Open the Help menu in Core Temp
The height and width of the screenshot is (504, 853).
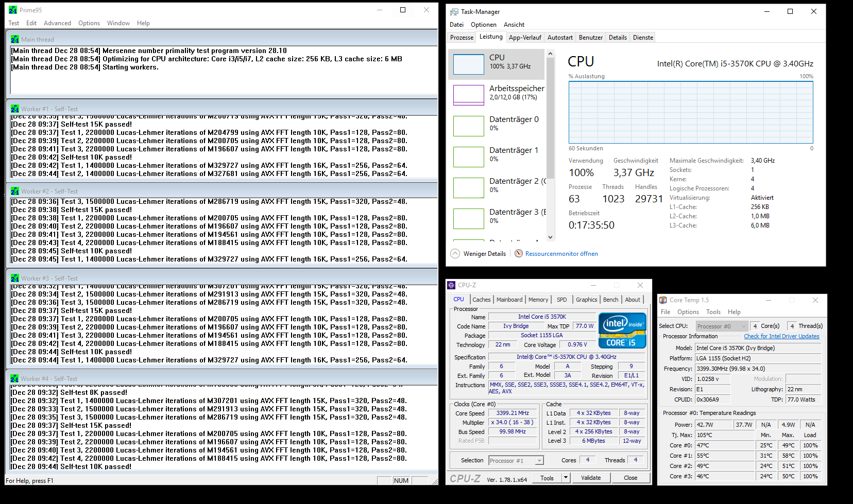click(x=734, y=312)
